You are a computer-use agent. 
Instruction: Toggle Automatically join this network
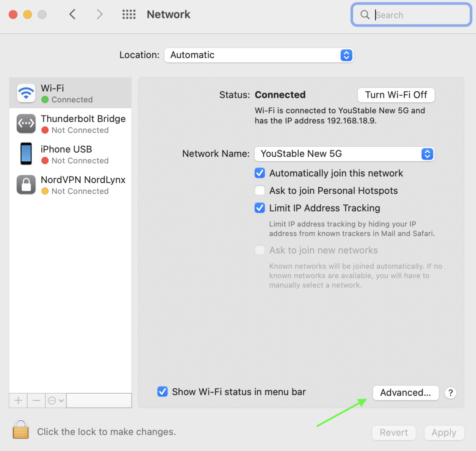coord(260,173)
